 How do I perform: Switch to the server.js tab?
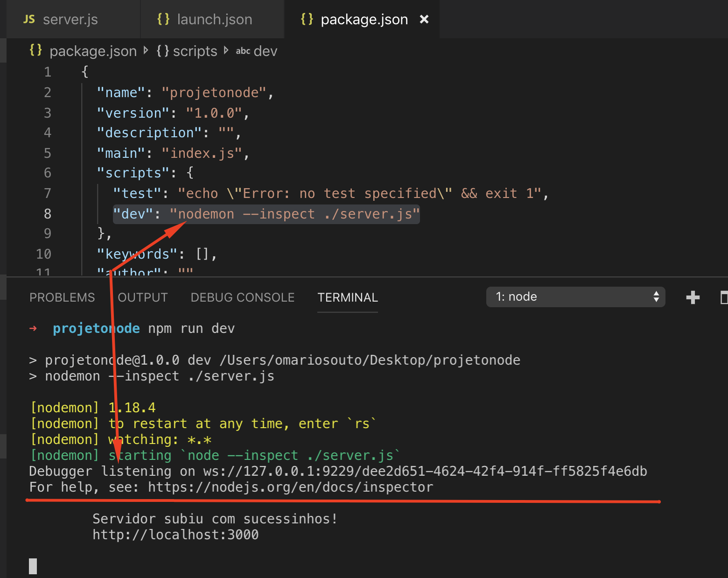pyautogui.click(x=70, y=19)
